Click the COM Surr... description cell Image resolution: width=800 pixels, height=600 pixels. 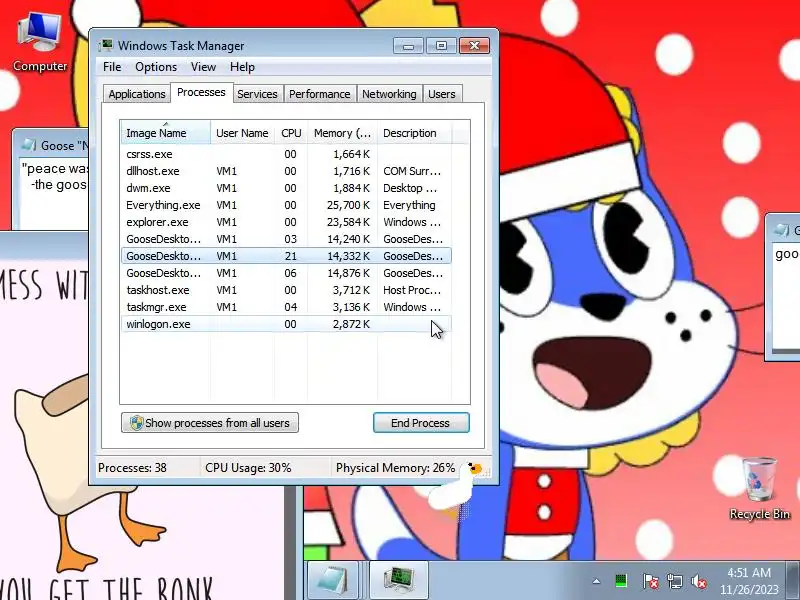point(412,171)
